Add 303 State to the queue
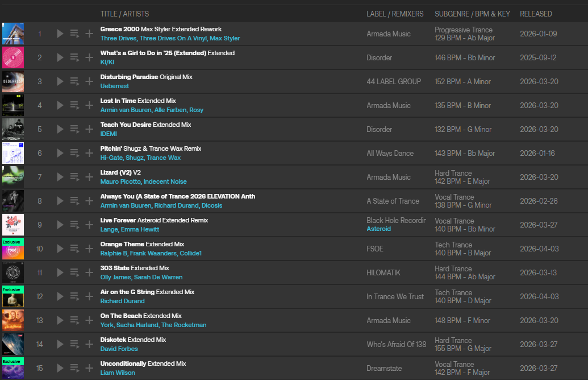Image resolution: width=588 pixels, height=380 pixels. (74, 272)
